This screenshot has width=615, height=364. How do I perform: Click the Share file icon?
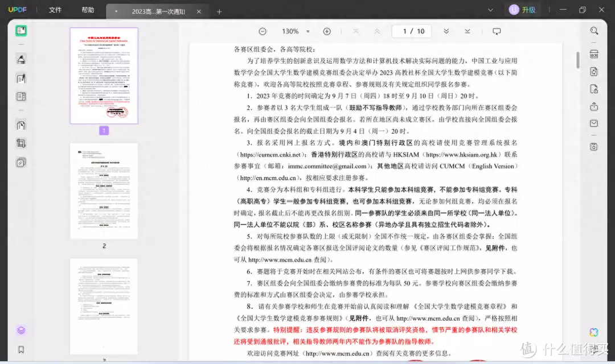pos(594,106)
